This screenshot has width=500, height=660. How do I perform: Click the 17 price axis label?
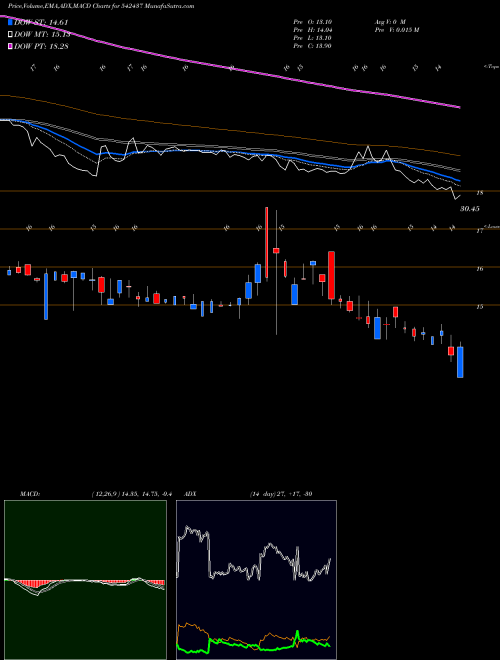479,231
